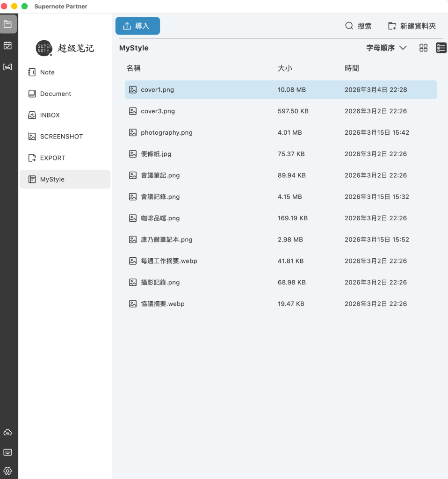Screen dimensions: 448x479
Task: Click image icon of cover1.png
Action: pyautogui.click(x=132, y=90)
